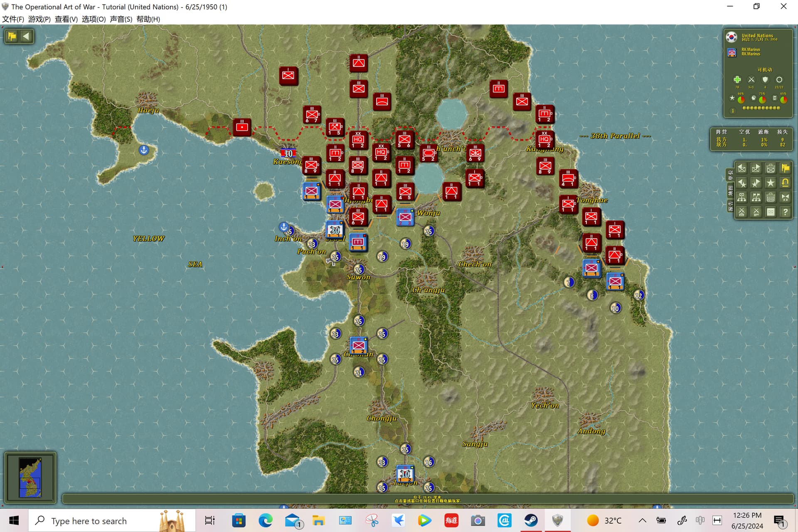Click the hex marker numbered 21

(359, 372)
